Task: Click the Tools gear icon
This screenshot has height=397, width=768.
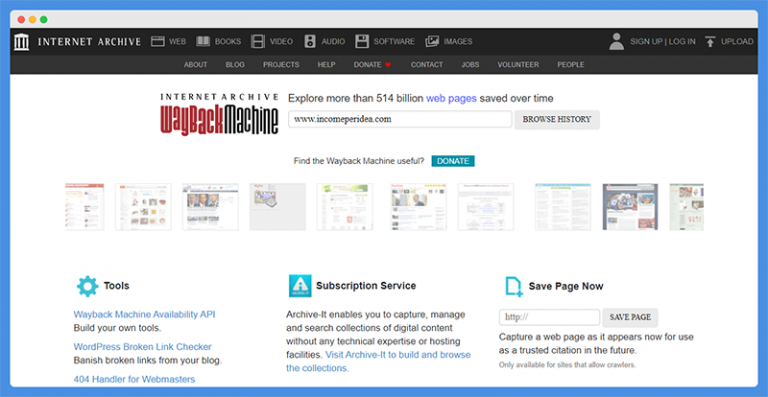Action: coord(88,286)
